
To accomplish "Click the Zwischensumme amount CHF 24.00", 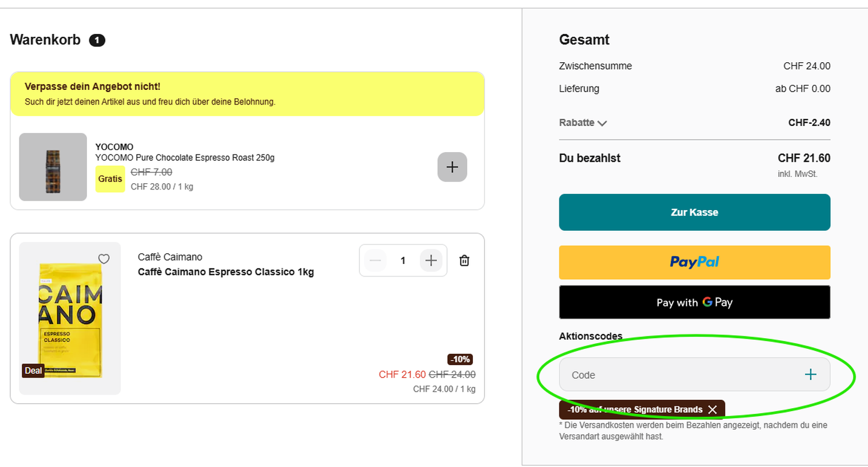I will (x=807, y=66).
